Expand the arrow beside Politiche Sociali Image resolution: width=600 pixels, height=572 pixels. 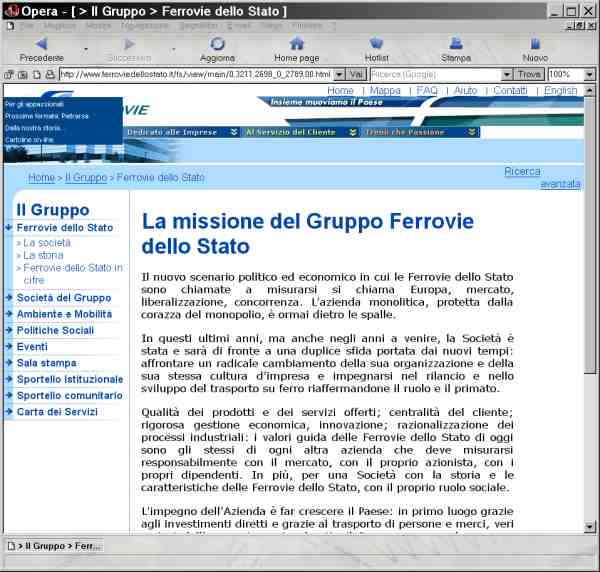coord(9,330)
